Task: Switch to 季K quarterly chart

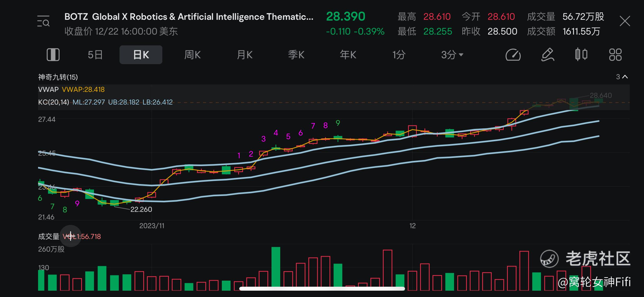Action: click(296, 55)
